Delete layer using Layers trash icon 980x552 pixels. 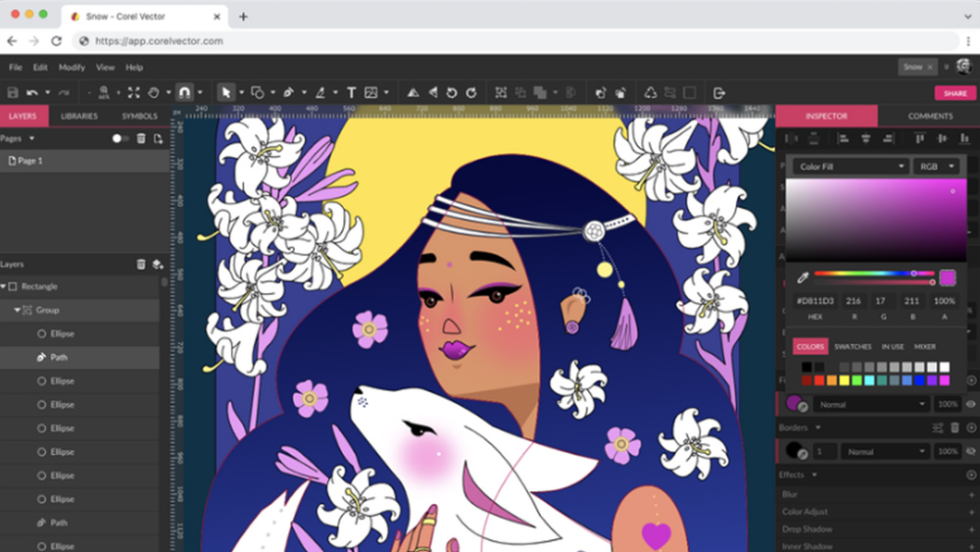pos(141,265)
